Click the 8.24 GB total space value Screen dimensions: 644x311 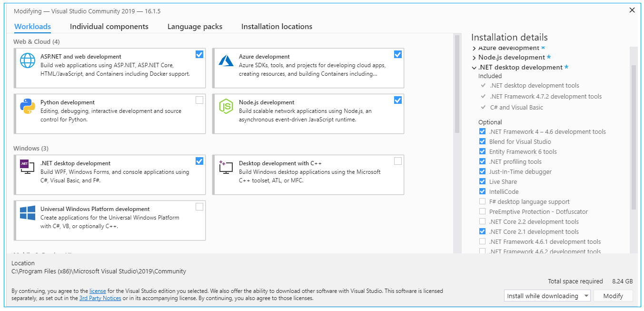click(622, 281)
